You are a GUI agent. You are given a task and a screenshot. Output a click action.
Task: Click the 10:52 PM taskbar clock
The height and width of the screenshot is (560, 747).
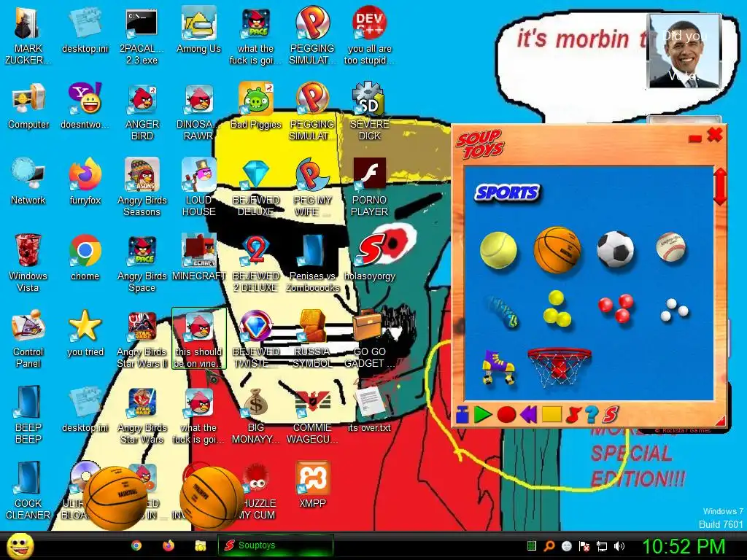684,547
